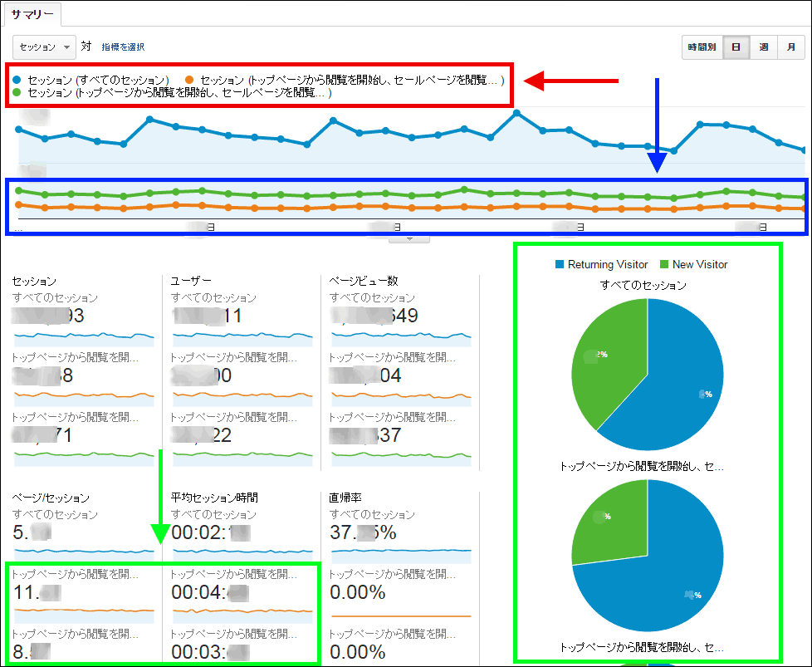Screen dimensions: 812x667
Task: Click the すべてのセッション pie chart title
Action: pyautogui.click(x=643, y=285)
